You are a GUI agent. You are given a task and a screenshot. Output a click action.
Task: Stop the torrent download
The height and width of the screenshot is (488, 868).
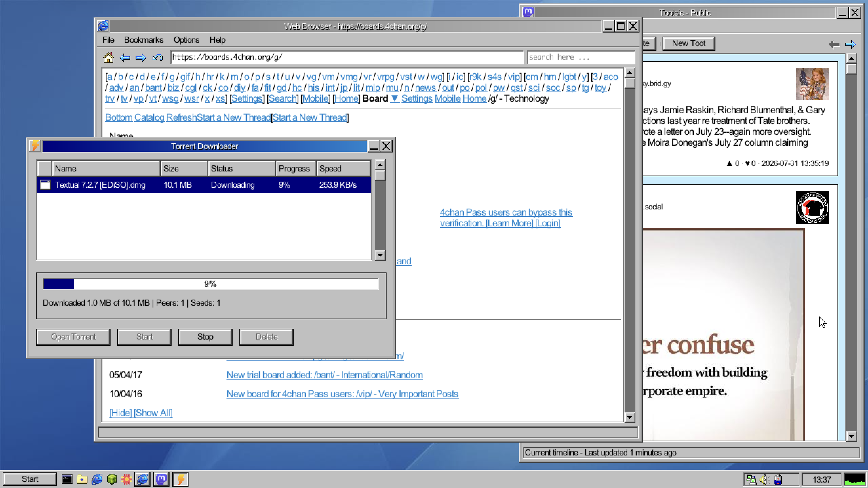click(205, 337)
